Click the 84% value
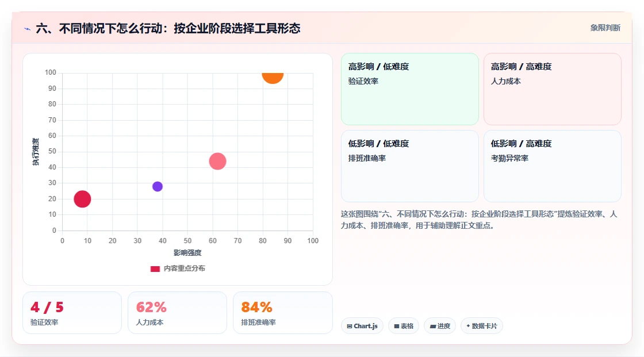The image size is (644, 357). [x=256, y=307]
